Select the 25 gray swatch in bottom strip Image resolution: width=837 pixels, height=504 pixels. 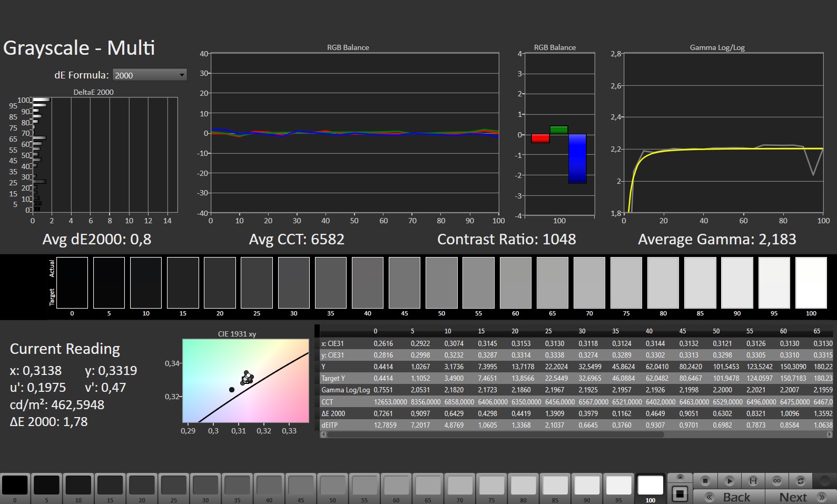(x=173, y=485)
